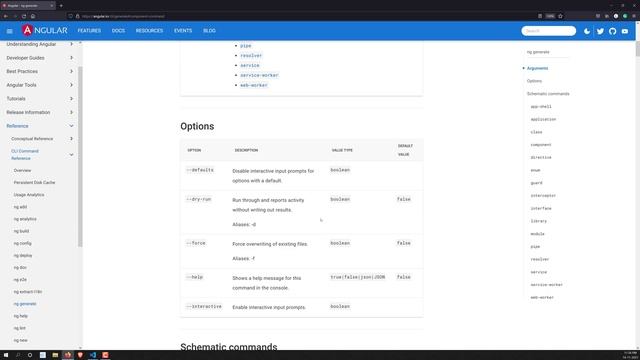This screenshot has height=360, width=640.
Task: Expand Conceptual Reference subsection
Action: point(42,139)
